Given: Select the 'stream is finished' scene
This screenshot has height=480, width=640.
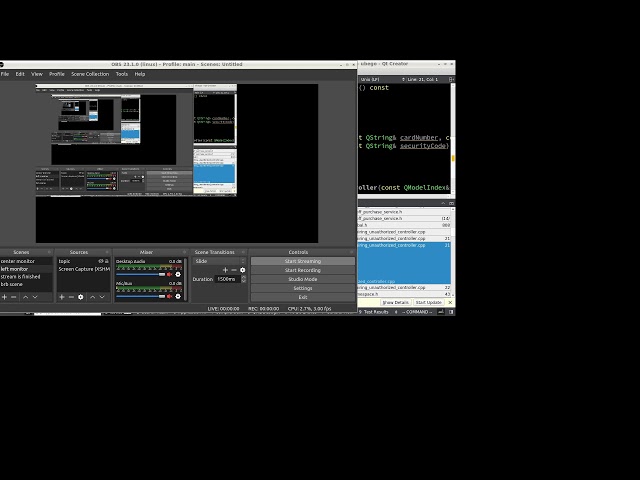Looking at the screenshot, I should coord(26,277).
